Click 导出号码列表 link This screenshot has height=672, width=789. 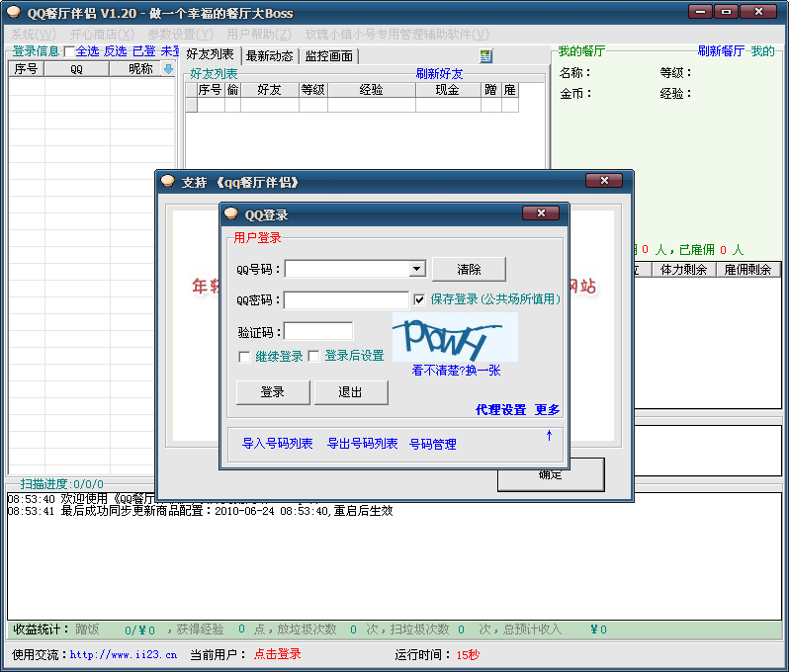362,444
